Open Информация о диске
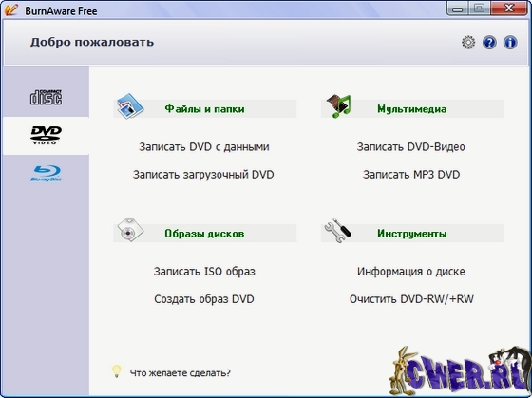 click(x=410, y=272)
